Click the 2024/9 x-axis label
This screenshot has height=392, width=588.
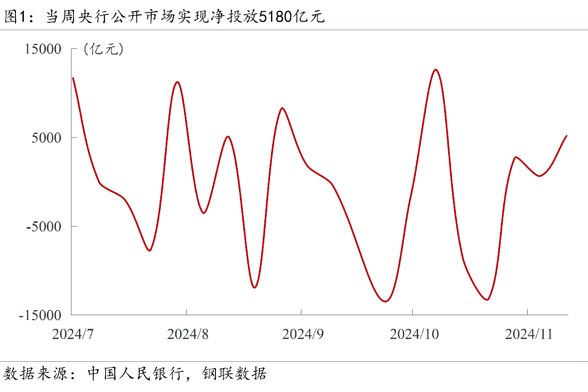click(303, 334)
